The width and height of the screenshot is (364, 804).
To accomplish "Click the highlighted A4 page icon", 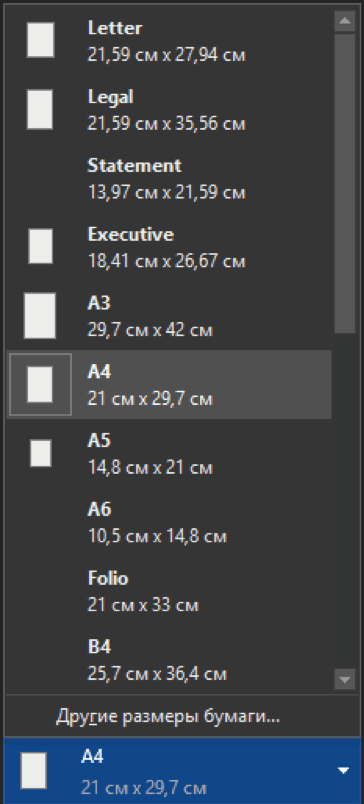I will click(40, 384).
